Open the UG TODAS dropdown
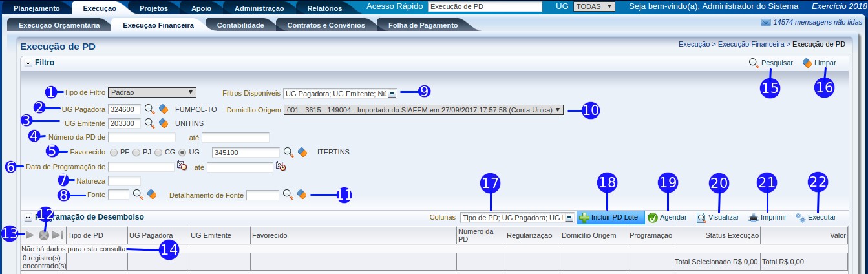The width and height of the screenshot is (868, 274). [x=594, y=6]
